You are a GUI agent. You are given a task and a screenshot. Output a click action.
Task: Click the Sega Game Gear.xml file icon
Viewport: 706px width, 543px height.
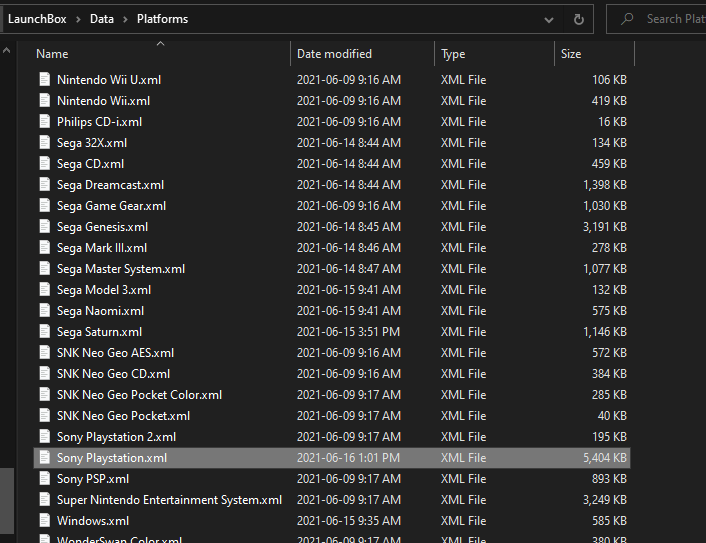pyautogui.click(x=45, y=206)
